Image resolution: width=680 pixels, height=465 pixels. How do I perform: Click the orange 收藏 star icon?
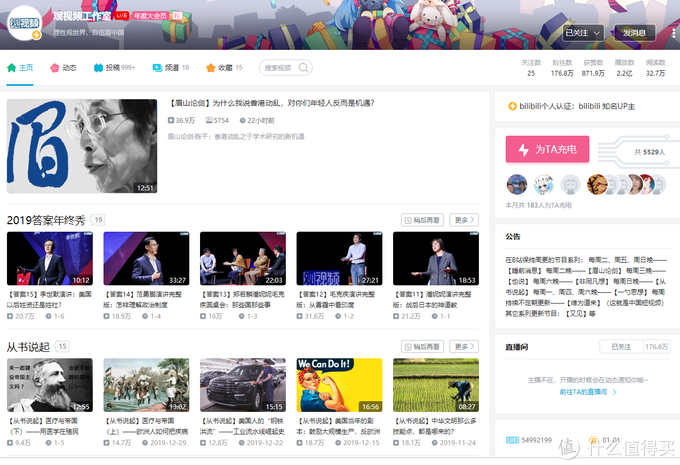211,68
